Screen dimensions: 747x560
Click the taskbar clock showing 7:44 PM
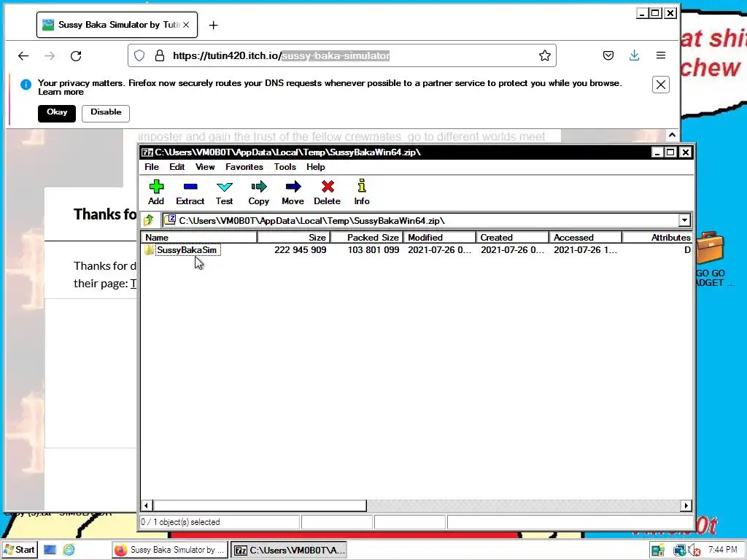[x=722, y=550]
